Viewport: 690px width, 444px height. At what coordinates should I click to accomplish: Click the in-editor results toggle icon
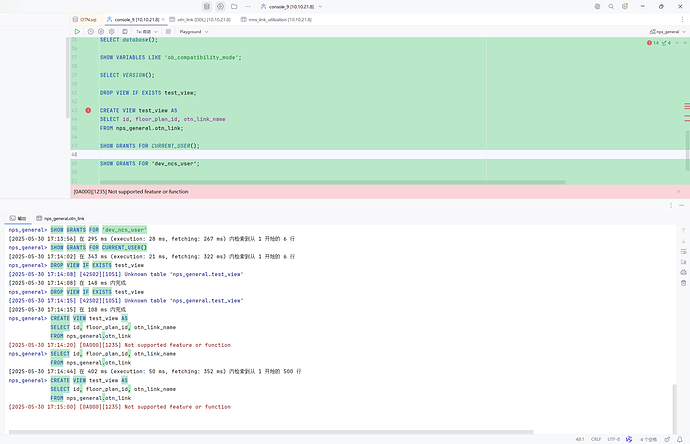point(125,32)
